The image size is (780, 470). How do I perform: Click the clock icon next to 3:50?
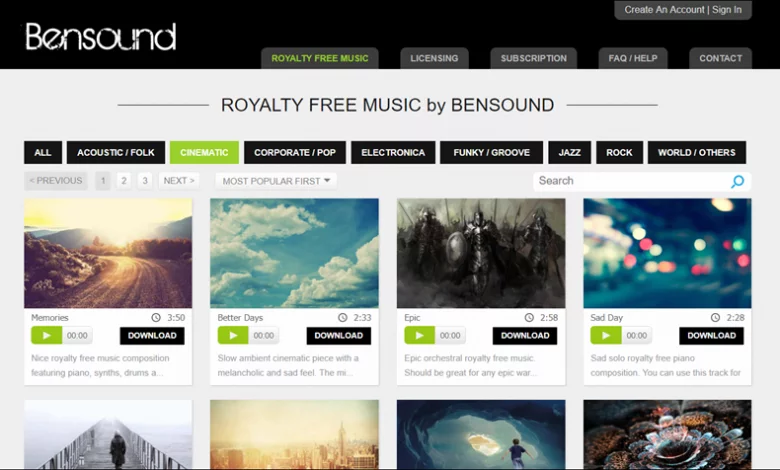click(156, 317)
